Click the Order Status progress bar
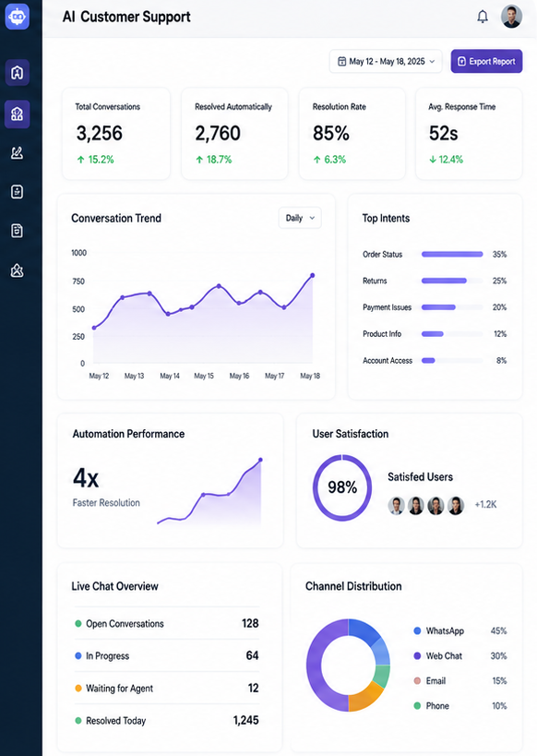Screen dimensions: 537x756 (x=452, y=254)
